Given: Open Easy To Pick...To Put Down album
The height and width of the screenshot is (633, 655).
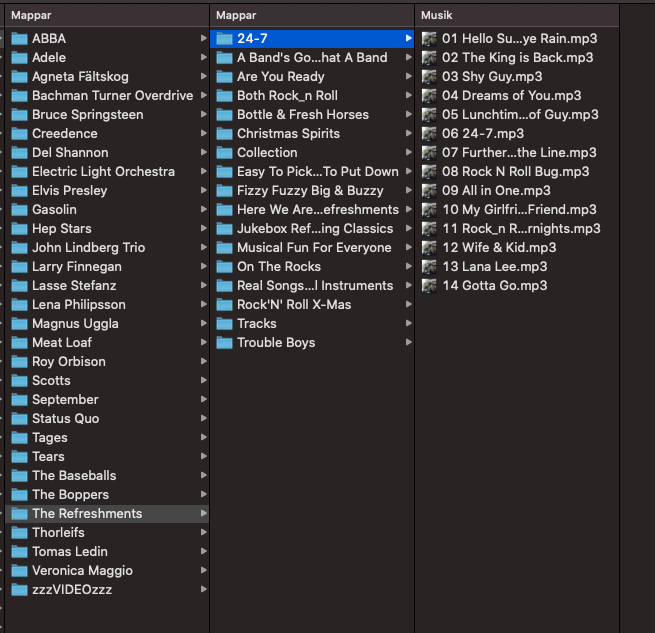Looking at the screenshot, I should tap(312, 172).
